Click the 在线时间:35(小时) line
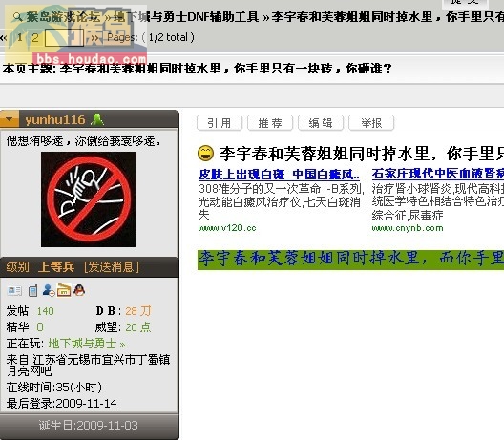Screen dimensions: 504x440 point(54,388)
